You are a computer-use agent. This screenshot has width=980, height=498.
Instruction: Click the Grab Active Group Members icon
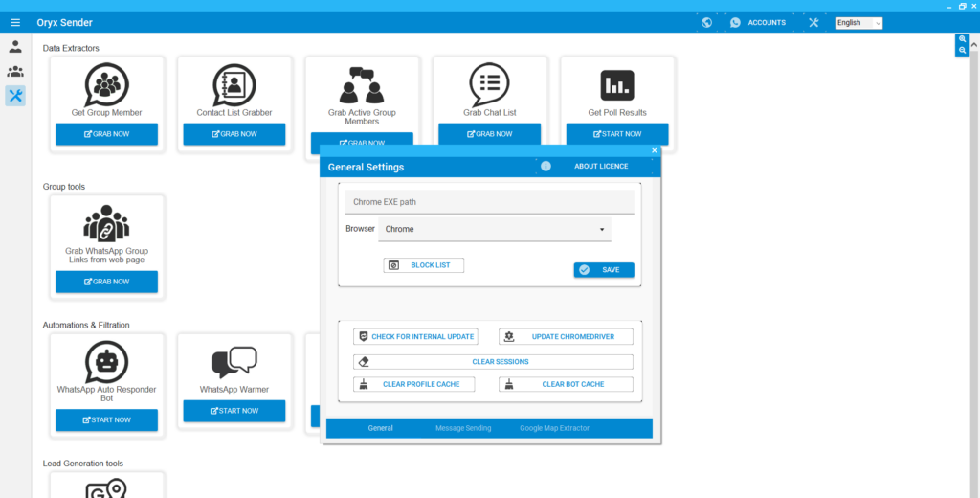point(362,85)
